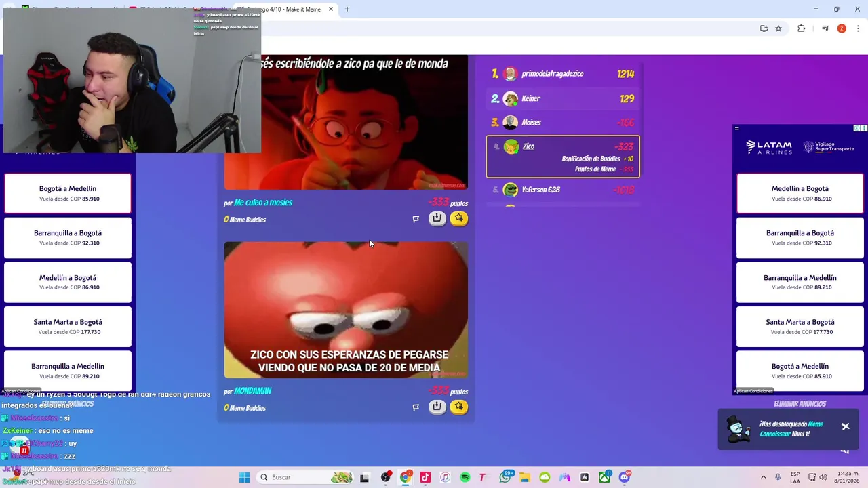This screenshot has width=868, height=488.
Task: Open Chrome media controls icon
Action: (825, 28)
